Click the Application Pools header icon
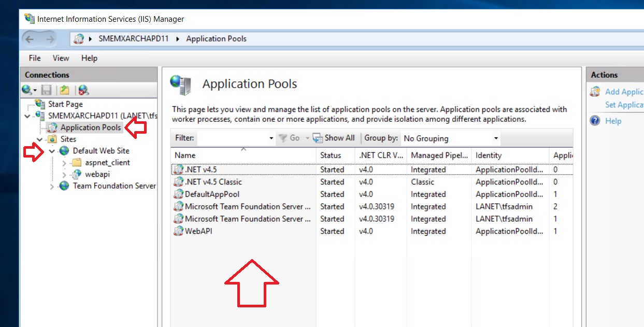 coord(181,84)
